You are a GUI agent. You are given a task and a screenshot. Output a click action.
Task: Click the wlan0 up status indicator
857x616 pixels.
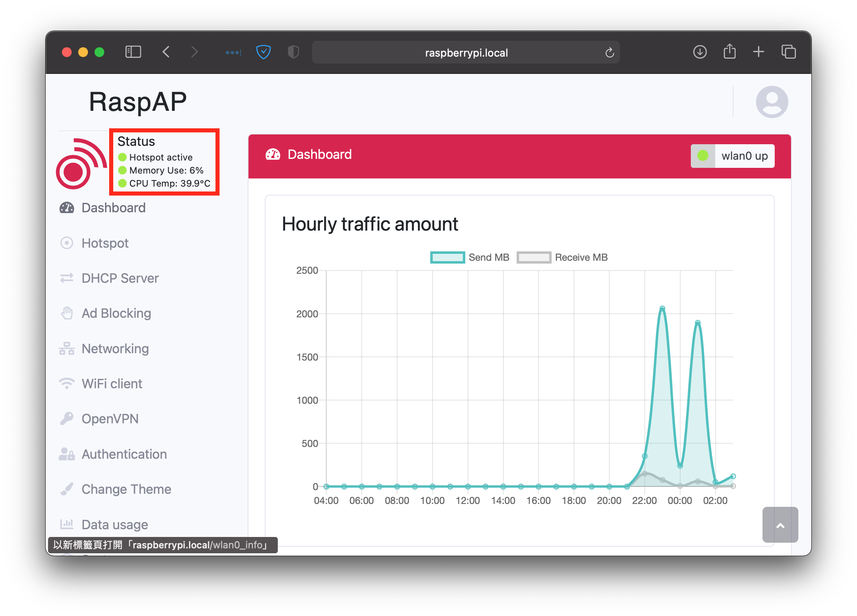pyautogui.click(x=732, y=156)
